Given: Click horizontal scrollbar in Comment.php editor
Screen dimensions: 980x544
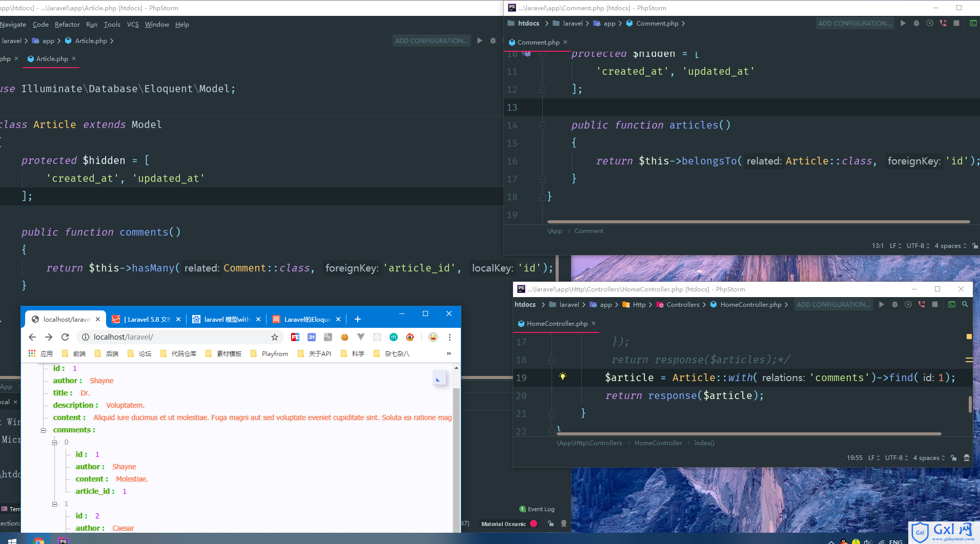Looking at the screenshot, I should 759,222.
